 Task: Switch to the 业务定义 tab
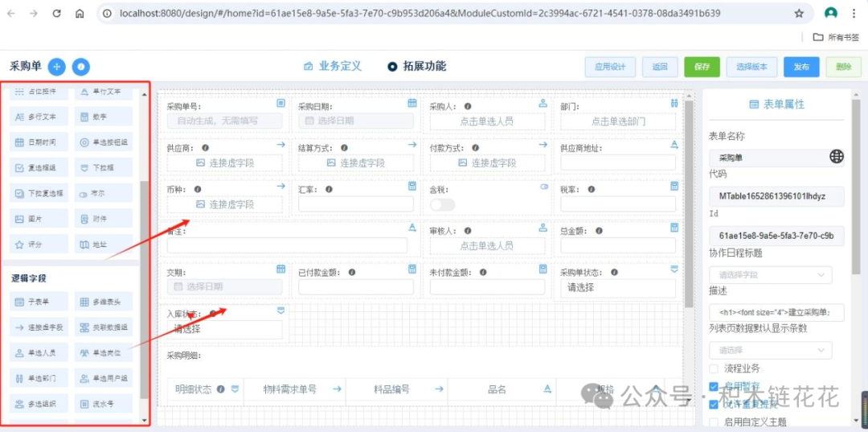pyautogui.click(x=333, y=67)
